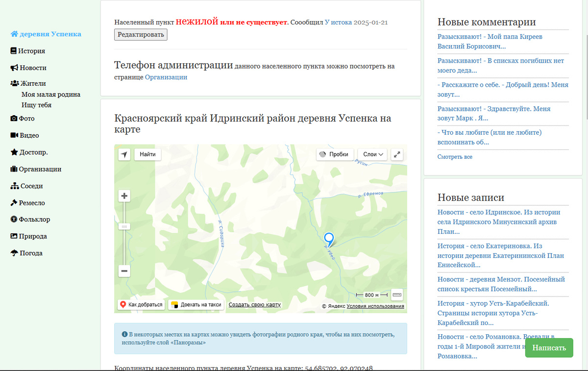Adjust the map zoom slider handle

coord(124,226)
